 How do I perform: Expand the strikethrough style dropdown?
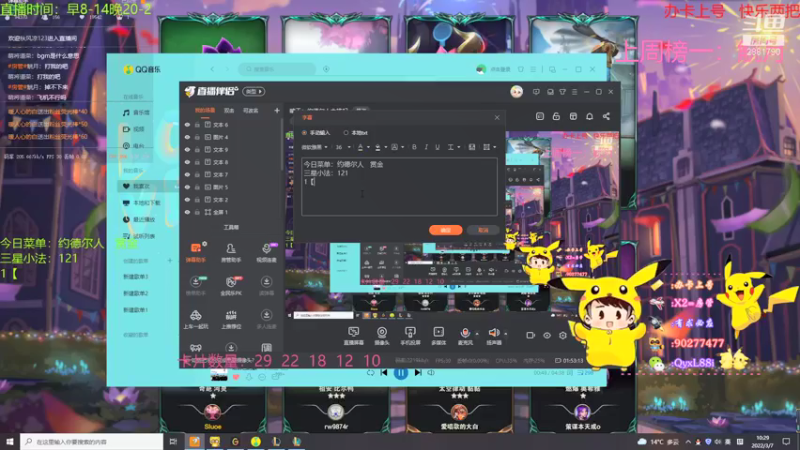[x=459, y=147]
